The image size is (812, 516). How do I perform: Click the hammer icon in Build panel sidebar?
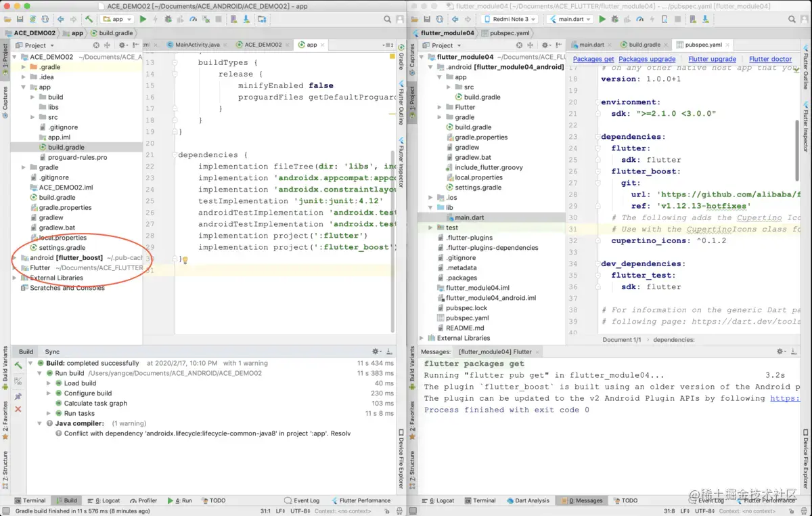click(x=18, y=366)
